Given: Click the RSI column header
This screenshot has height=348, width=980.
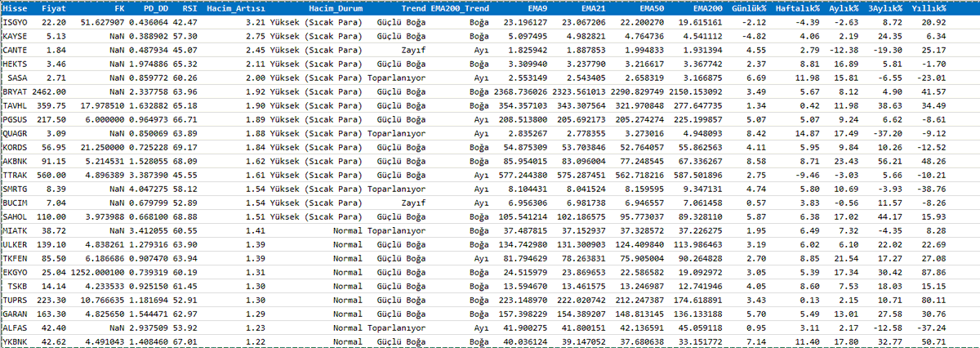Looking at the screenshot, I should tap(189, 9).
